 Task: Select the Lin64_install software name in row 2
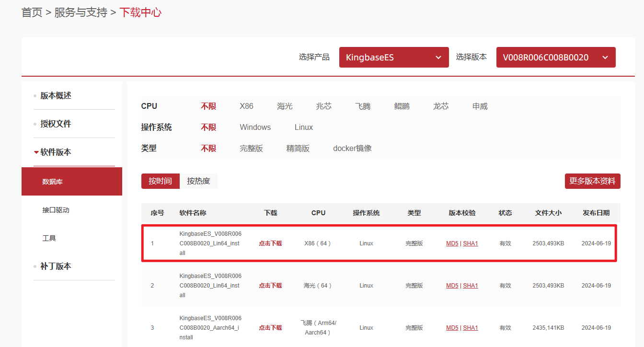pos(211,286)
